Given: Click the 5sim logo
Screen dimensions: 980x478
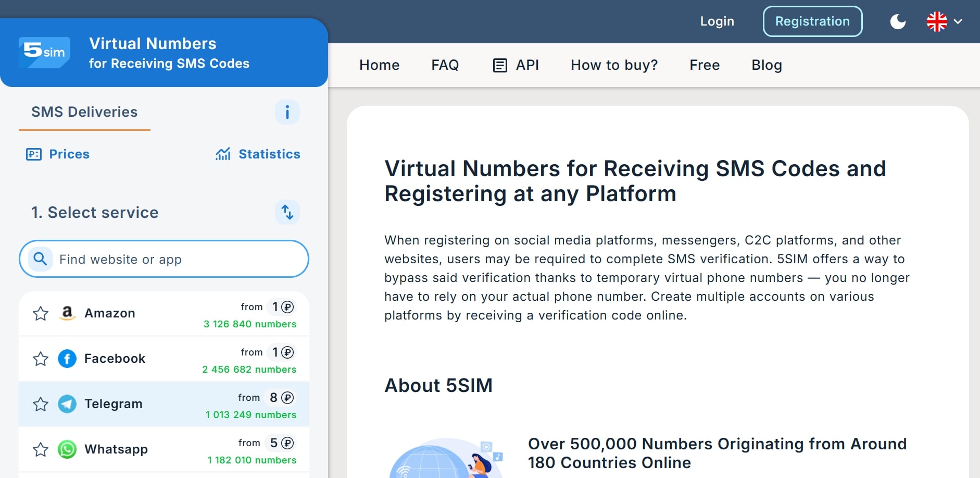Looking at the screenshot, I should pos(44,53).
